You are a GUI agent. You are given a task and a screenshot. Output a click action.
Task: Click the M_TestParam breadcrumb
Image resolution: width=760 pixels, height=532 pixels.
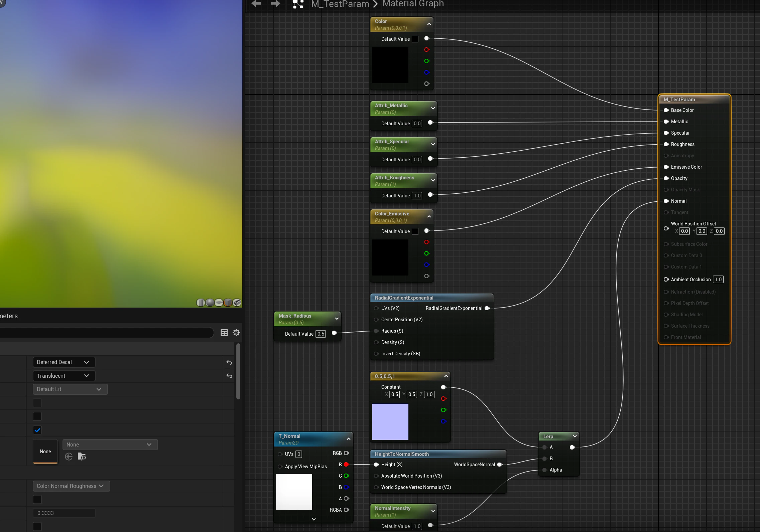(x=340, y=4)
